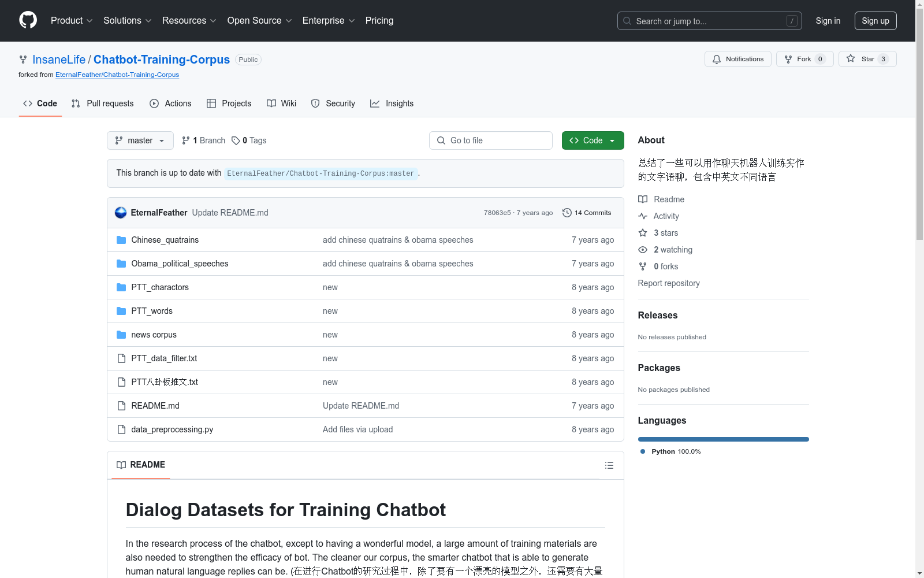Open the Obama_political_speeches folder
Viewport: 924px width, 578px height.
point(180,264)
